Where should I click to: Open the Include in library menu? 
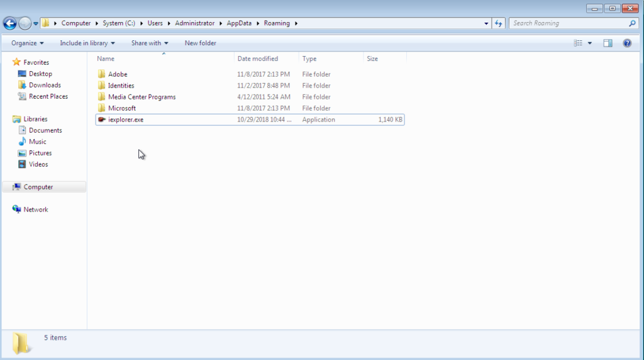tap(87, 43)
